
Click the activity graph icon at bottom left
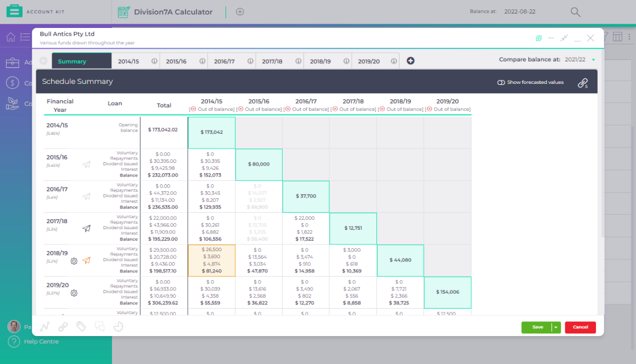point(45,326)
